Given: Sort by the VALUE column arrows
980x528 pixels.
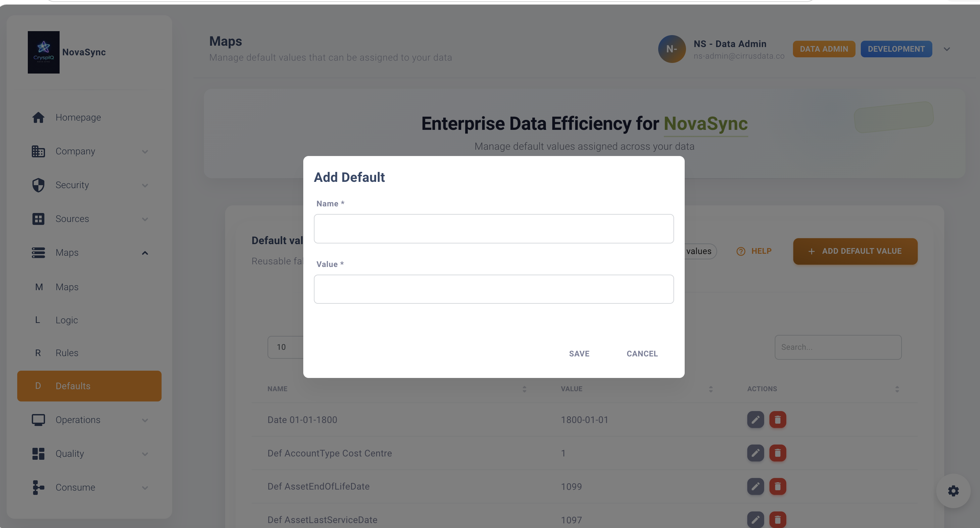Looking at the screenshot, I should [710, 389].
